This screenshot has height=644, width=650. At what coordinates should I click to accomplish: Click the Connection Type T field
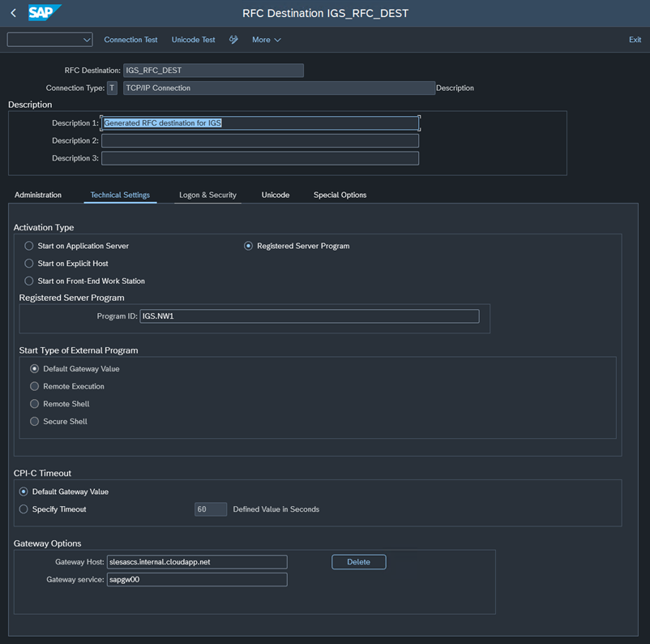point(112,88)
